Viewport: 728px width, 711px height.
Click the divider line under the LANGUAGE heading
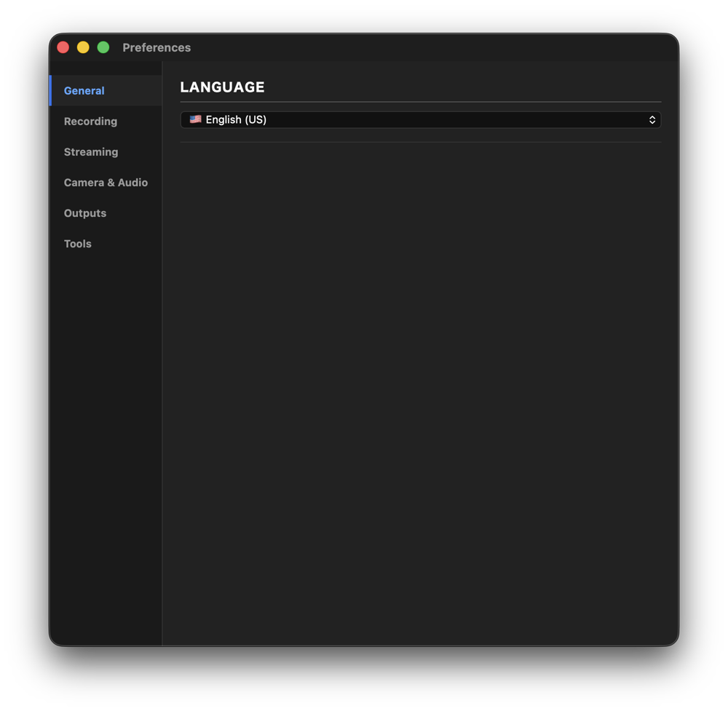(421, 102)
